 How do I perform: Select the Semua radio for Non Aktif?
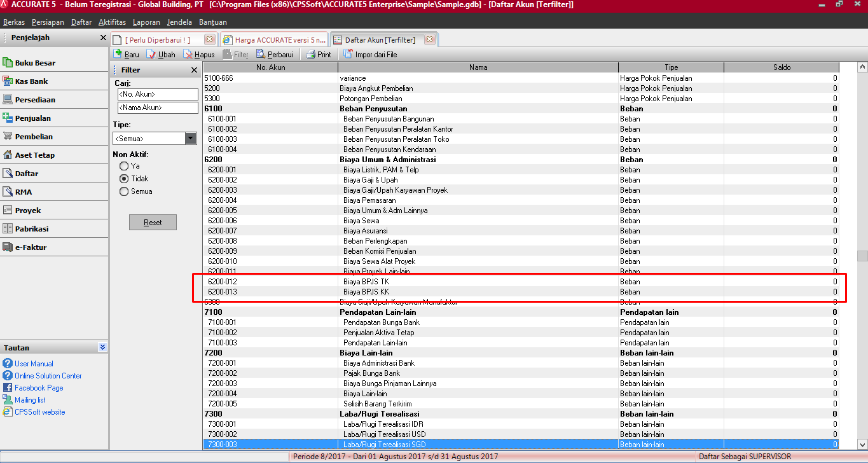[x=124, y=191]
